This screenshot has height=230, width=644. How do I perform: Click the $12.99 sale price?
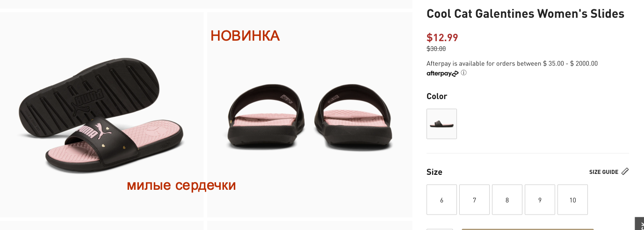pyautogui.click(x=442, y=37)
